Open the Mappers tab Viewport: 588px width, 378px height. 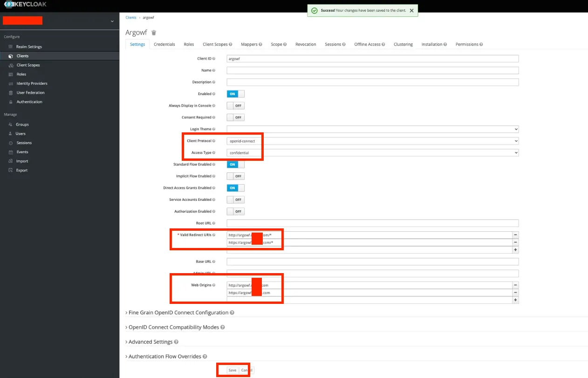[x=252, y=44]
